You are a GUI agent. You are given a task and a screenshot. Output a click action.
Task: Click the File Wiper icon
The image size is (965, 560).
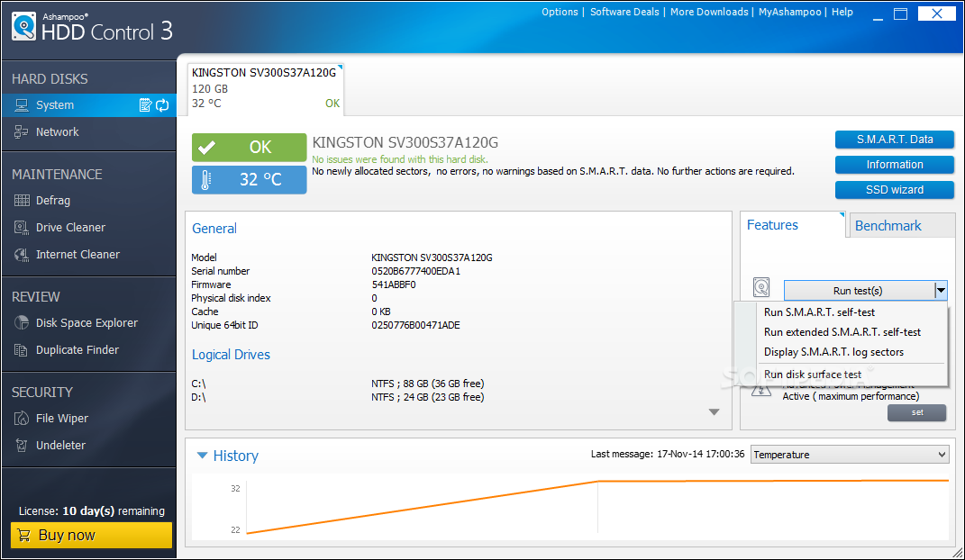coord(22,418)
